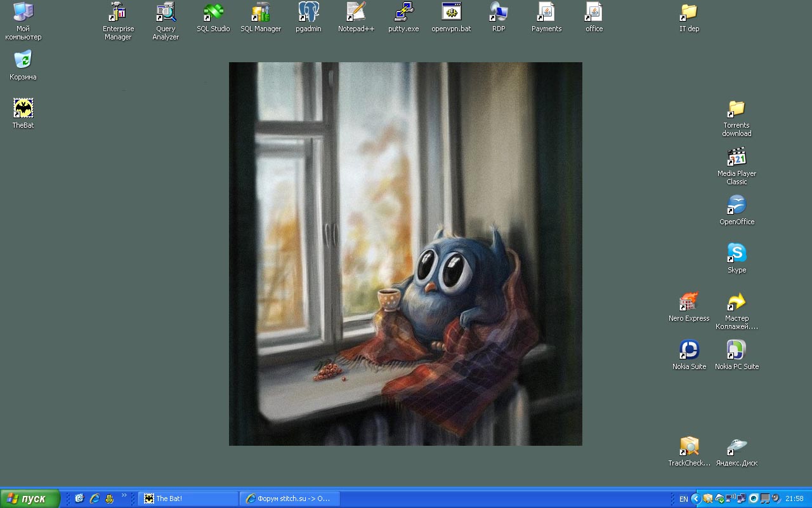Launch Internet Explorer from Quick Launch
This screenshot has width=812, height=508.
(95, 498)
